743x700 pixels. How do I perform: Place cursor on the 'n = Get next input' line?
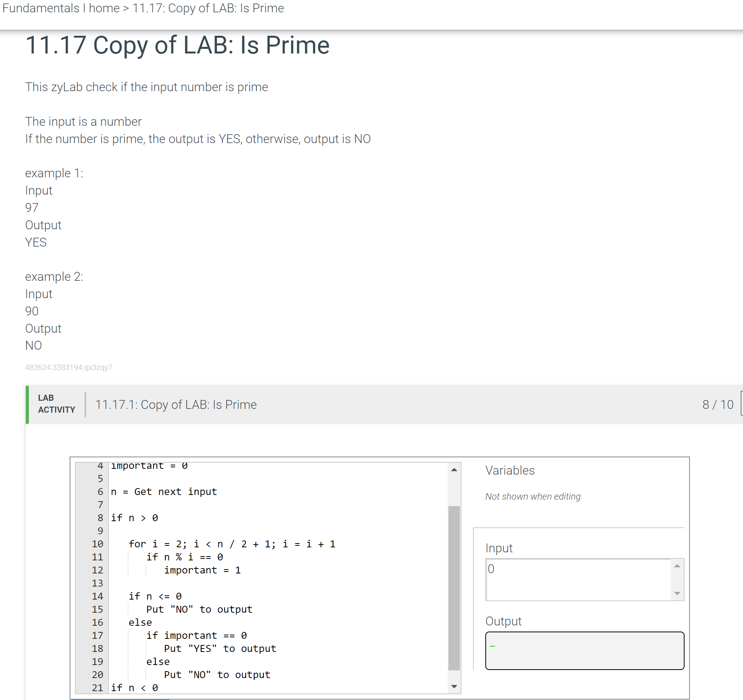pyautogui.click(x=164, y=492)
